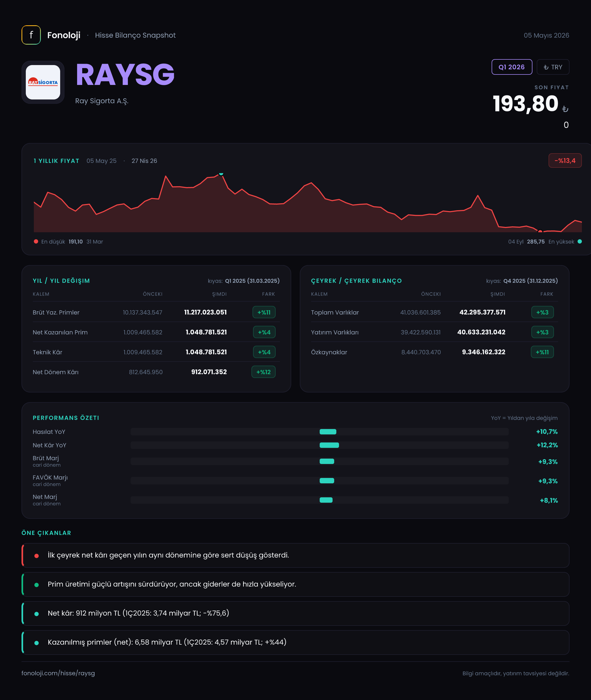Click the green bullet of 'Prim üretimi' highlight
The image size is (591, 700).
pyautogui.click(x=37, y=585)
